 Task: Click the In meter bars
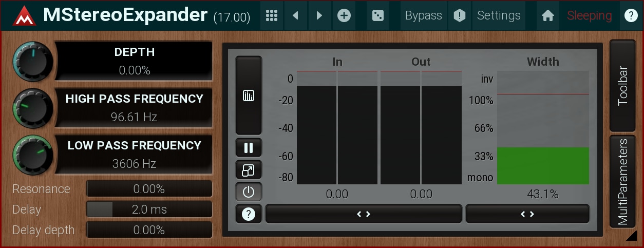pyautogui.click(x=337, y=127)
